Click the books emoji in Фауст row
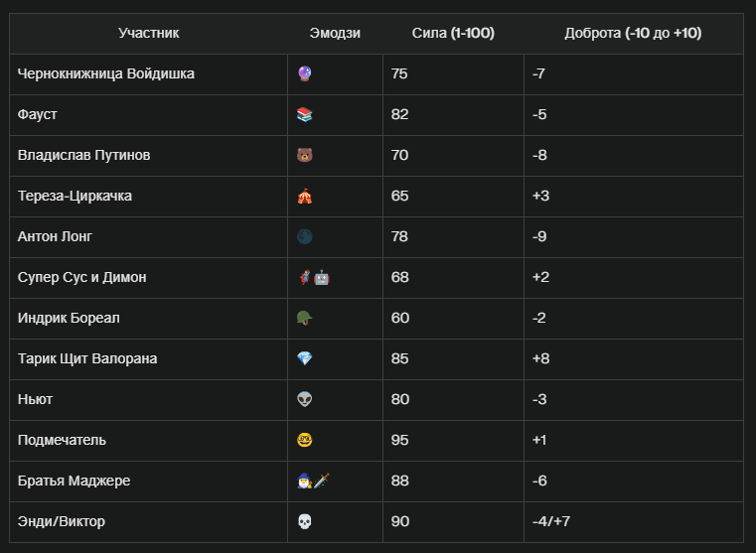This screenshot has height=553, width=756. point(305,114)
